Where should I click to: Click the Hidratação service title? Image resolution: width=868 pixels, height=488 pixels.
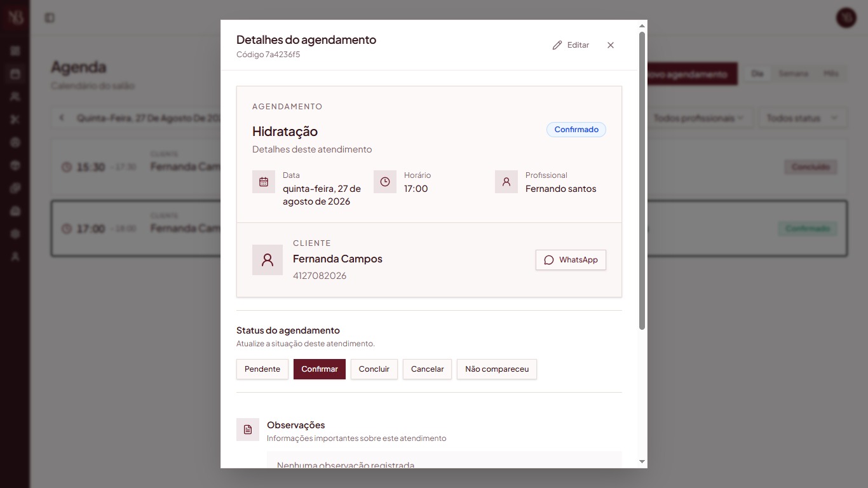285,132
